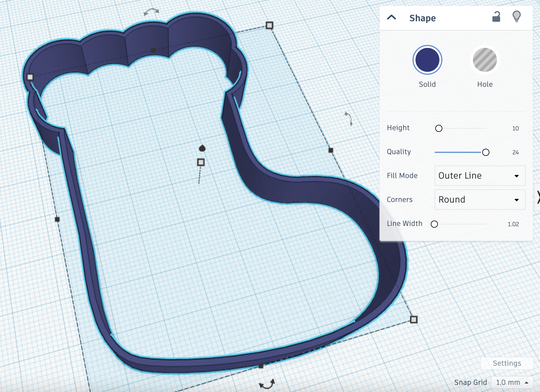Collapse the Shape panel with its chevron

coord(391,17)
